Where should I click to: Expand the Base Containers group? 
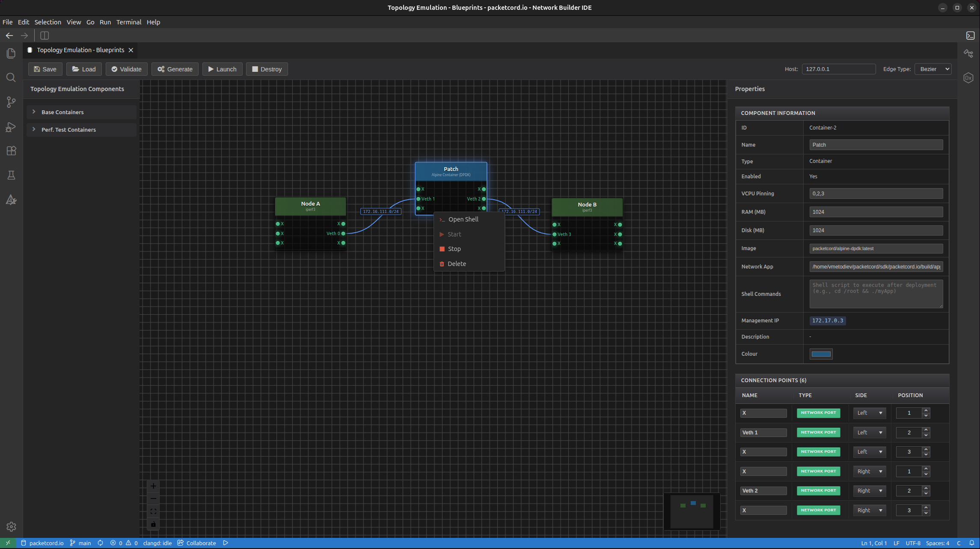point(81,112)
